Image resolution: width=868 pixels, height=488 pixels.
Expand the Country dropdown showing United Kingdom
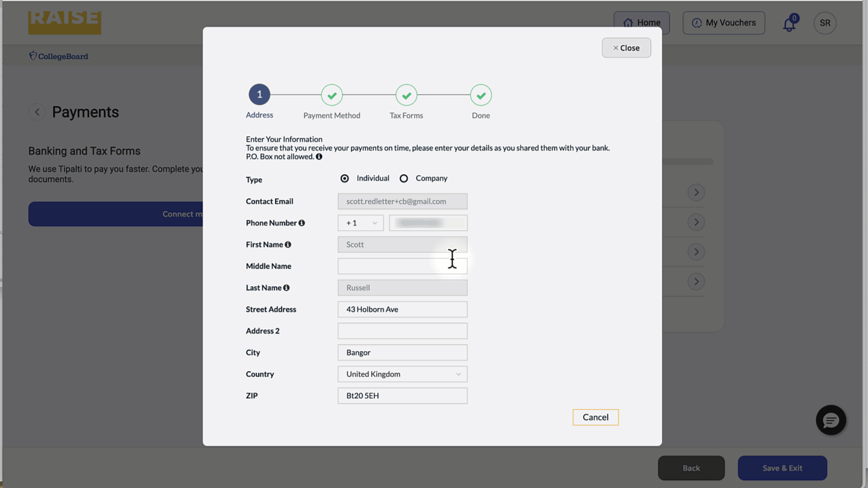(402, 374)
